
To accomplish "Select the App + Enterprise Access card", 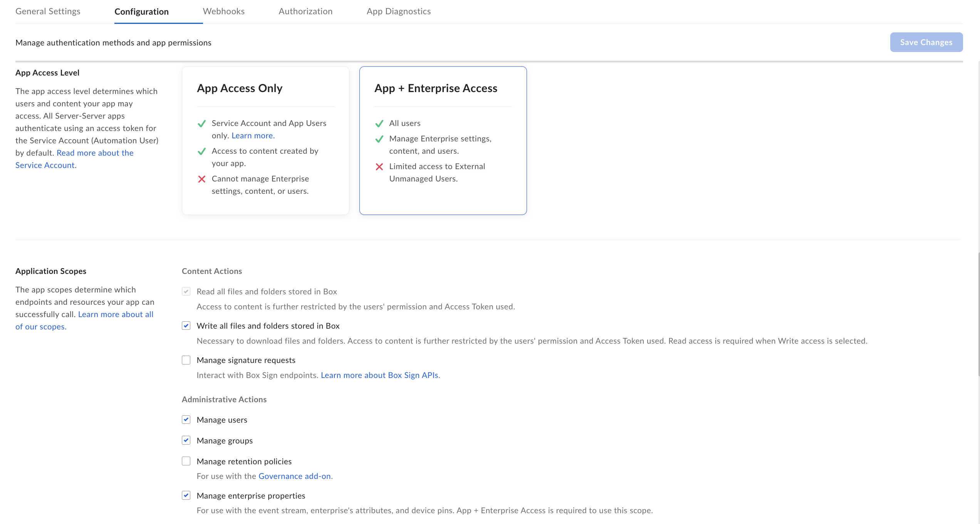I will pos(443,140).
